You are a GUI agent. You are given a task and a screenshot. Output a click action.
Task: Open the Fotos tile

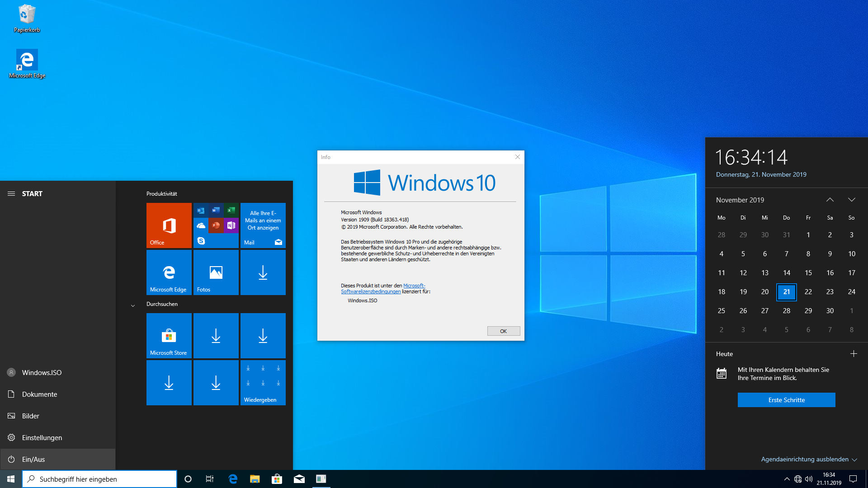[216, 272]
